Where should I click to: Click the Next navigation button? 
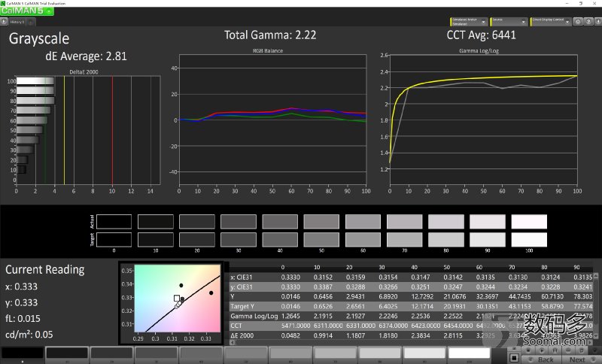582,359
